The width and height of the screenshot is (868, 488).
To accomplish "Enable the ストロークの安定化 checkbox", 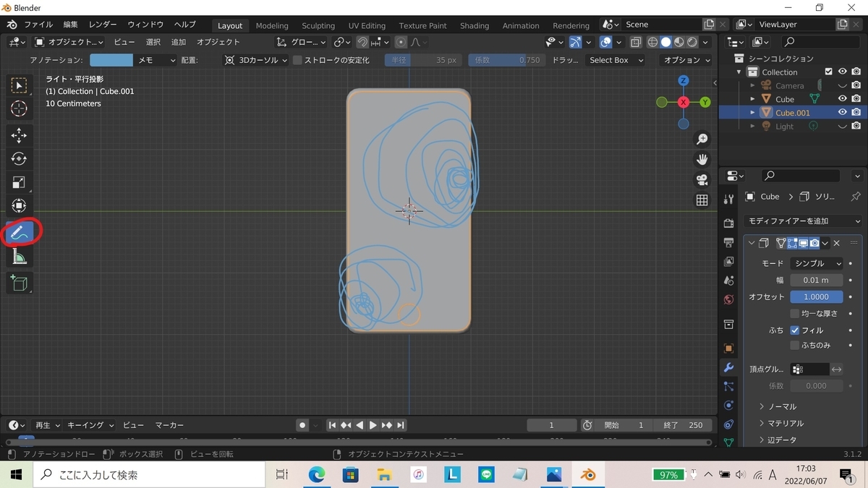I will (x=297, y=60).
